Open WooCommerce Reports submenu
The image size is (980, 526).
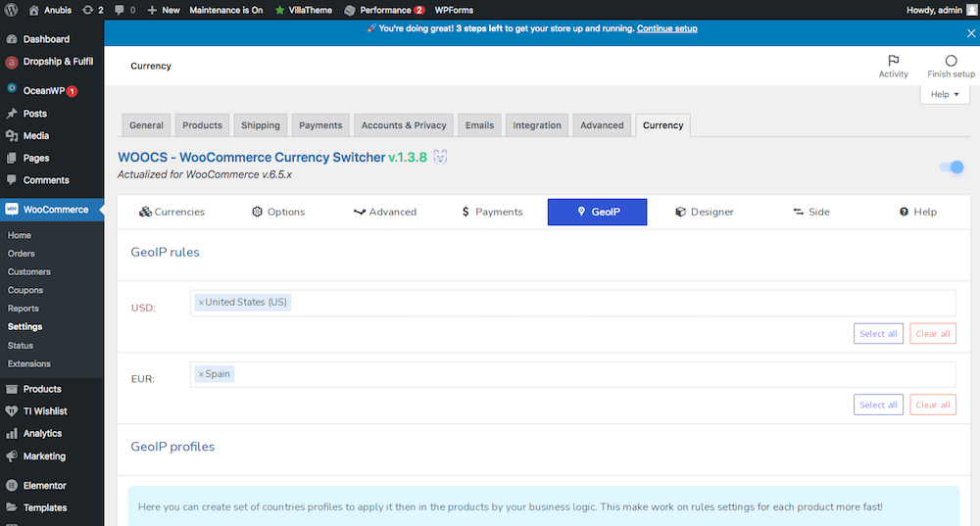(24, 309)
